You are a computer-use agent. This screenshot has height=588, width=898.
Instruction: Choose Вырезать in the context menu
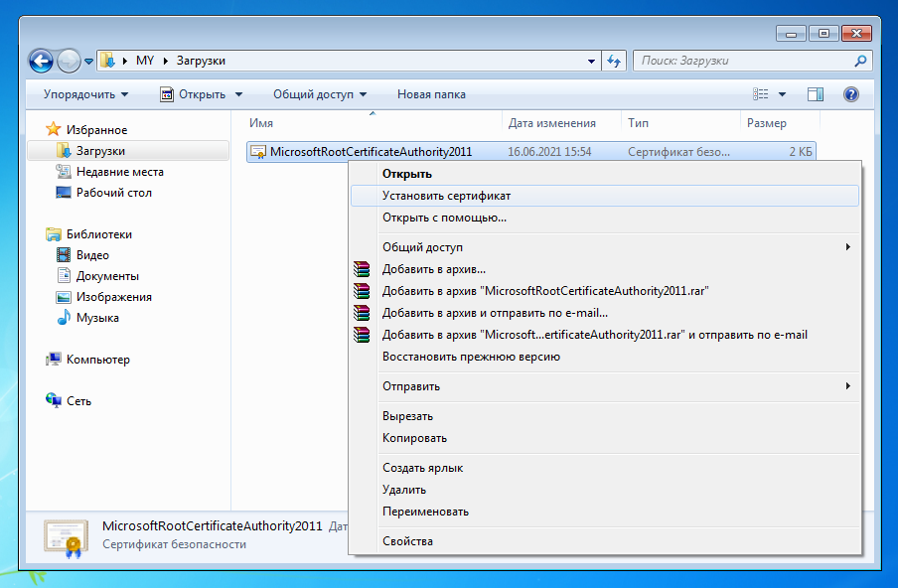tap(604, 416)
